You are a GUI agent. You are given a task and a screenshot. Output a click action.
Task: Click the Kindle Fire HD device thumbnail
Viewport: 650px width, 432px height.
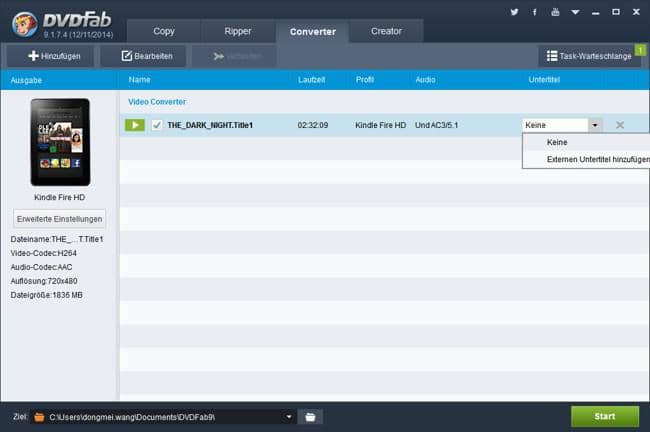click(60, 142)
